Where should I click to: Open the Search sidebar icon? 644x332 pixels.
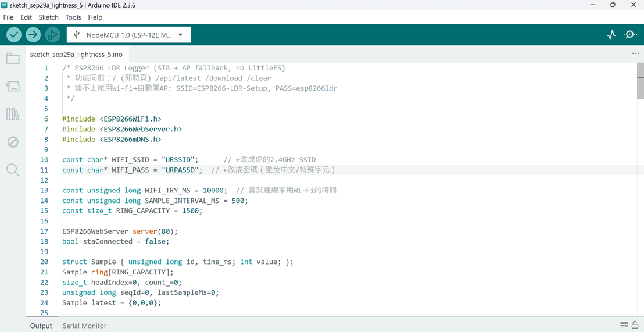(x=13, y=170)
